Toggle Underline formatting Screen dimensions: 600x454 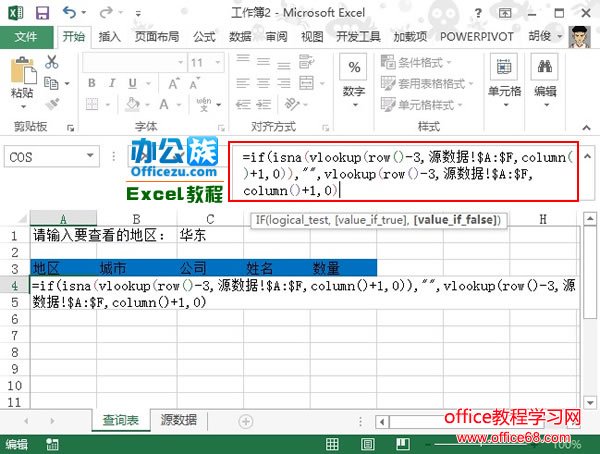coord(132,83)
